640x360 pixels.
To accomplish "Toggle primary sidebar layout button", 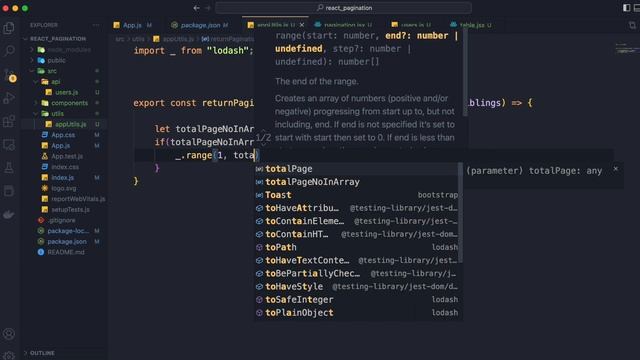I will (627, 8).
